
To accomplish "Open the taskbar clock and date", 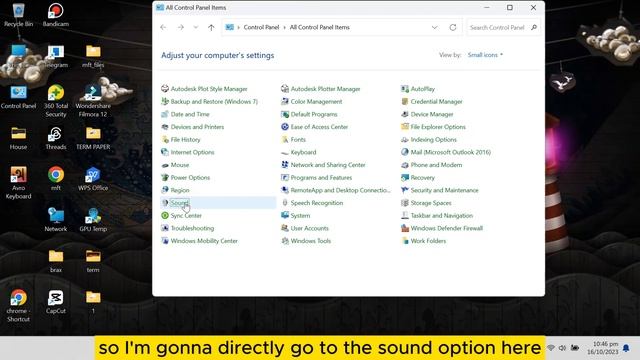I will [x=603, y=348].
